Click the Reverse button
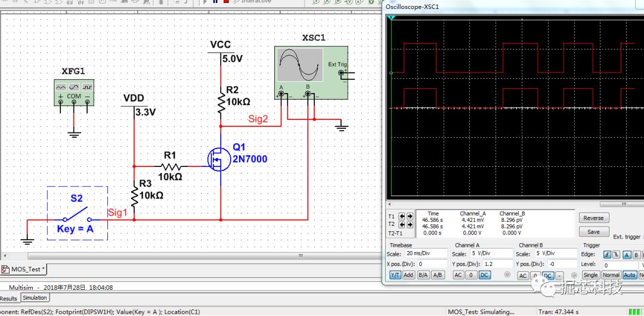 (x=593, y=218)
